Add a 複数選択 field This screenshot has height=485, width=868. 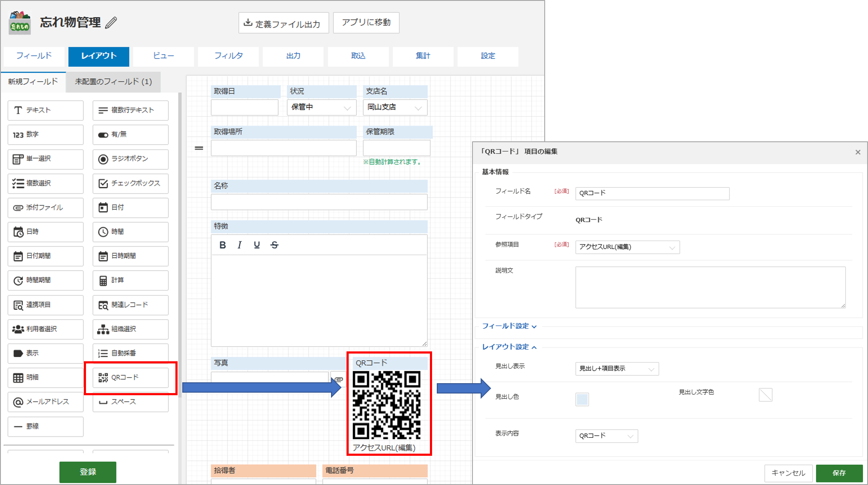click(46, 183)
